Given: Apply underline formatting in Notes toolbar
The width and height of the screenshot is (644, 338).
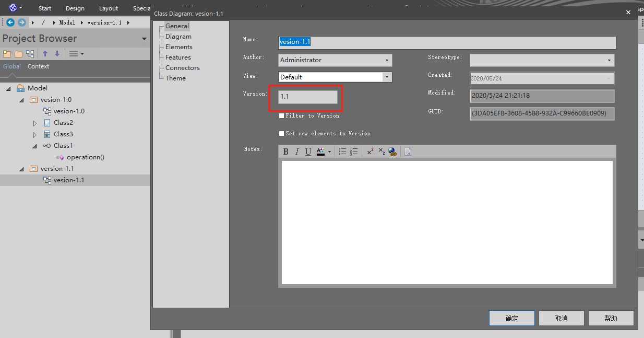Looking at the screenshot, I should [308, 151].
